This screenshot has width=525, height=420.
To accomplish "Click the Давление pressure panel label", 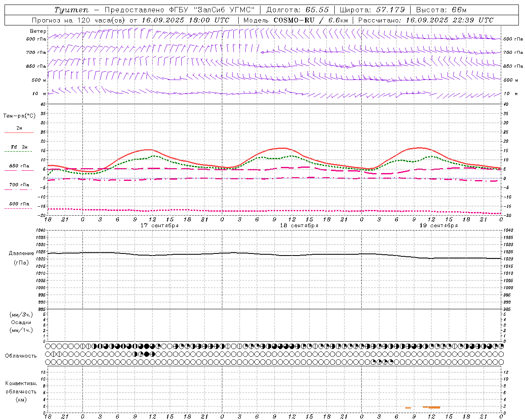I will point(22,253).
